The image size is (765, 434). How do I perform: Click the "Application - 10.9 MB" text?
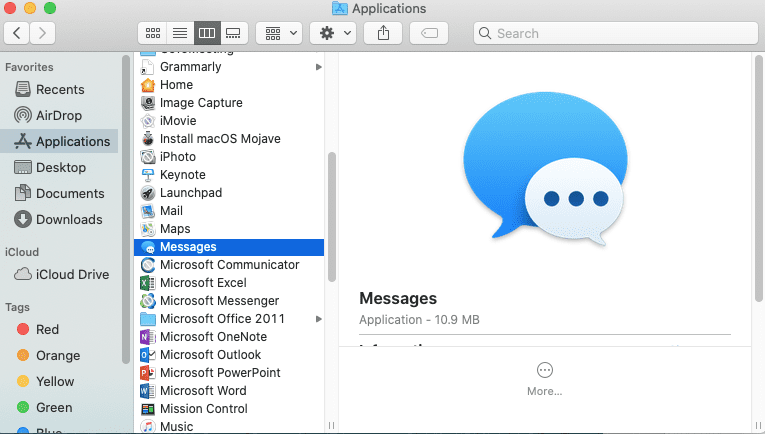click(420, 320)
